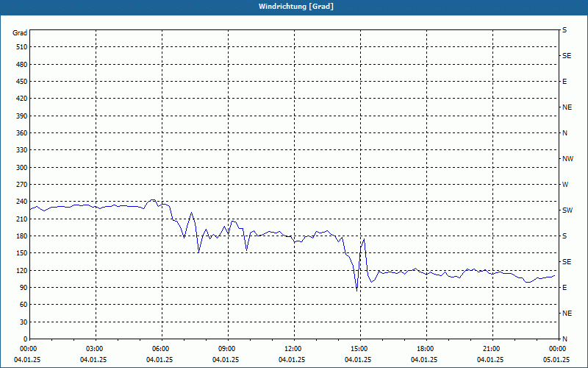Click the 120 y-axis label
The width and height of the screenshot is (588, 368).
tap(22, 270)
